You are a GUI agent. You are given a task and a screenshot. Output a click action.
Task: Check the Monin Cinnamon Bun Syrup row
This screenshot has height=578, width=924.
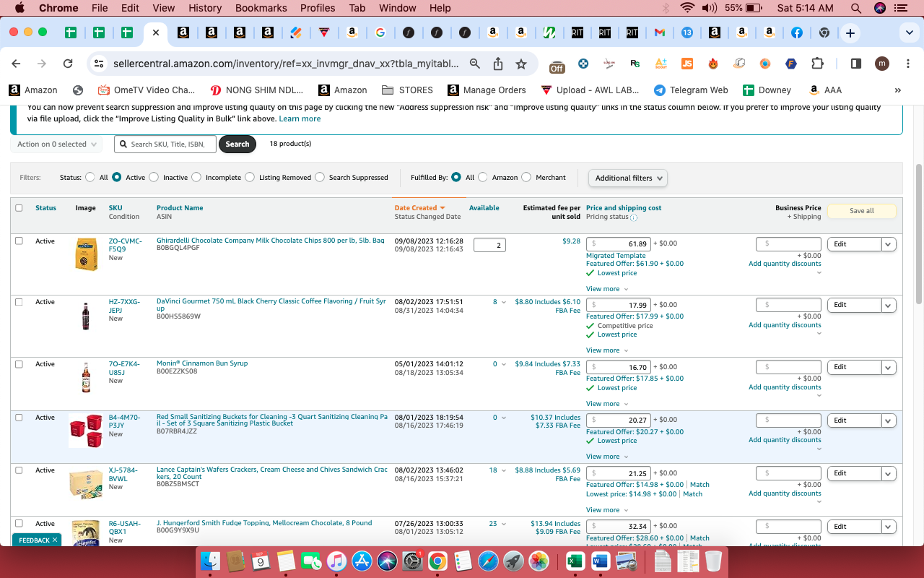pos(19,364)
